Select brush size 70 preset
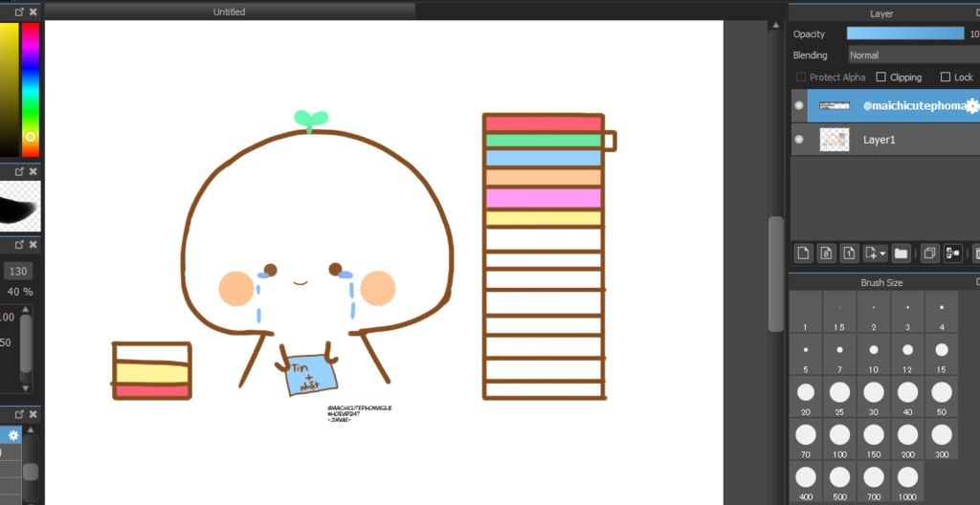980x505 pixels. pyautogui.click(x=805, y=439)
